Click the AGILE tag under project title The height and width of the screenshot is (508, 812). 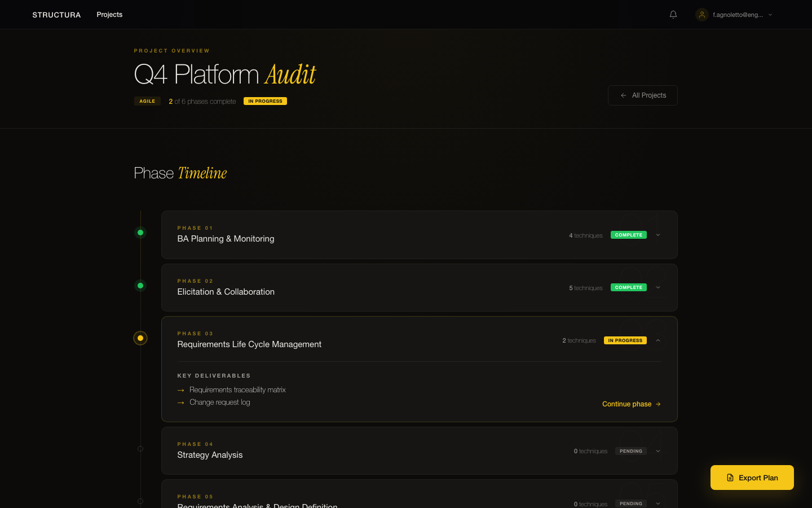[x=147, y=101]
